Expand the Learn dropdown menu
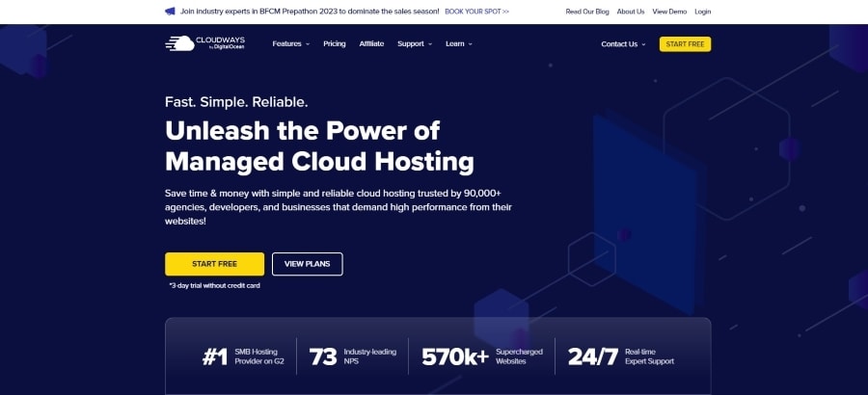 click(459, 43)
